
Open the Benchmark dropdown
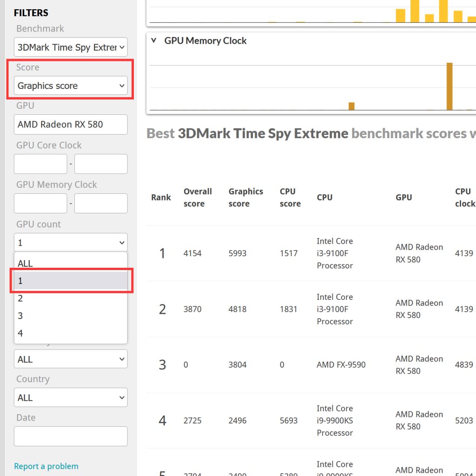(71, 47)
